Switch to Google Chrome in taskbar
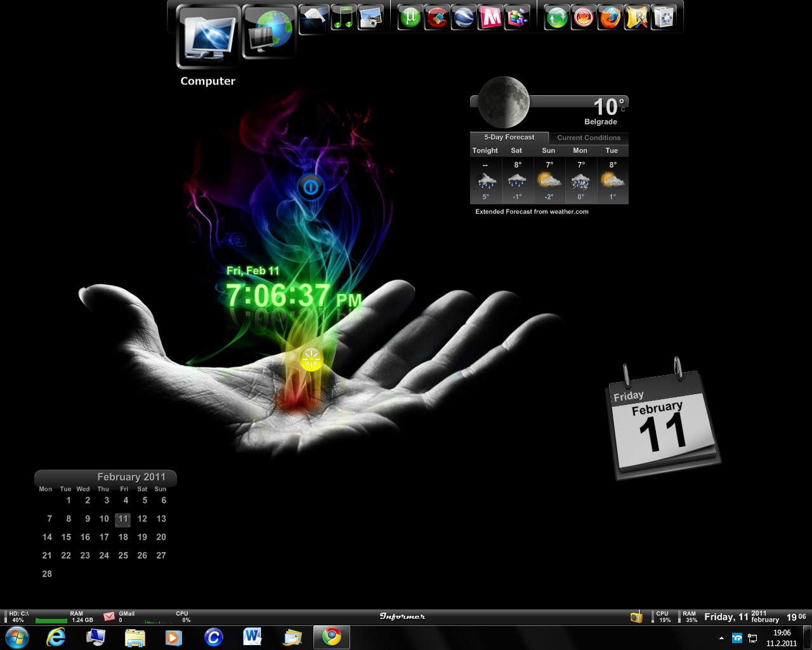Viewport: 812px width, 650px height. pos(332,637)
